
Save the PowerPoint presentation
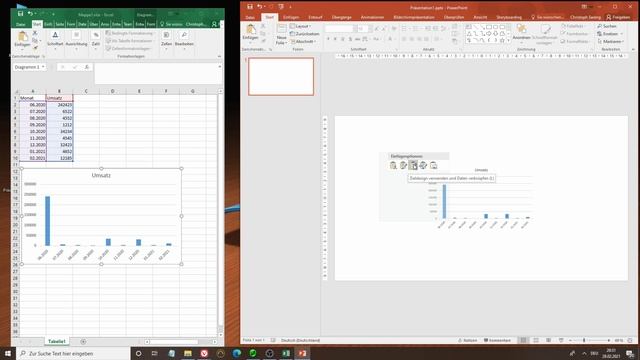[250, 7]
